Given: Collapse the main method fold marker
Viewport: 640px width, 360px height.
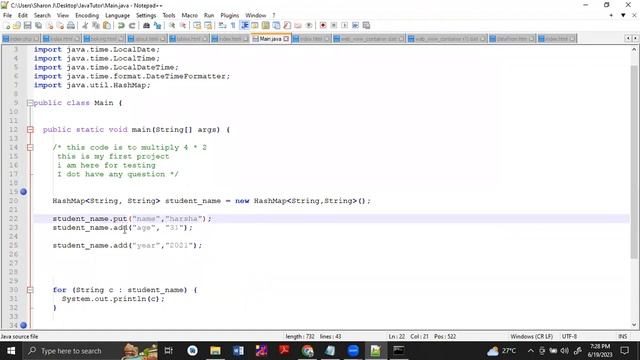Looking at the screenshot, I should click(x=30, y=130).
